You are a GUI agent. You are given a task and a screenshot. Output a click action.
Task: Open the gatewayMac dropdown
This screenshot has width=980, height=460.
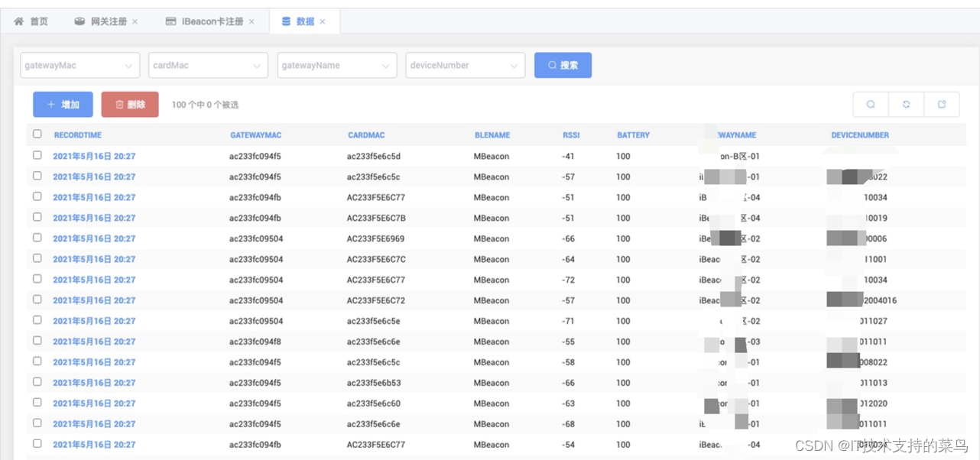[x=80, y=66]
